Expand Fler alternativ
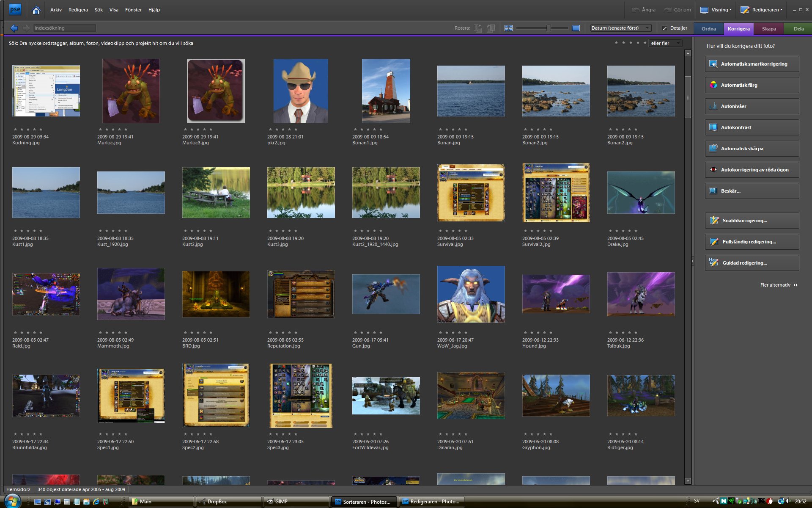 779,285
